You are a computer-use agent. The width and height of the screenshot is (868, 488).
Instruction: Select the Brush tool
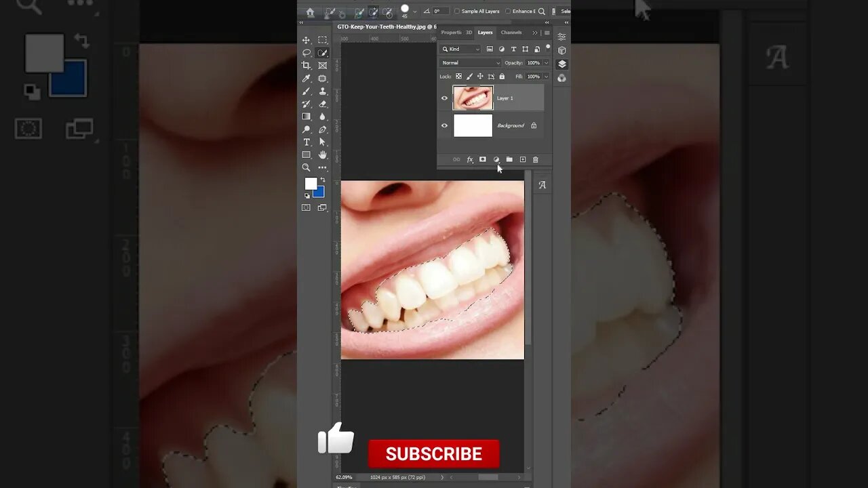307,91
